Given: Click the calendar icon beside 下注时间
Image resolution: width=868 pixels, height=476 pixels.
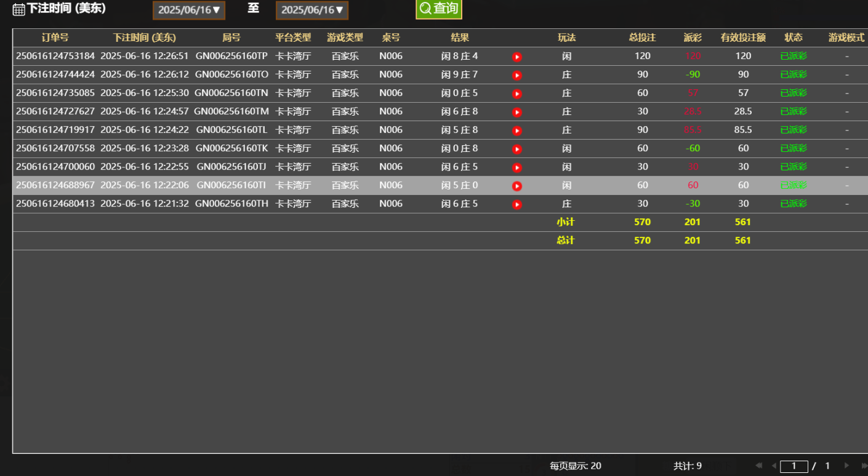Looking at the screenshot, I should pyautogui.click(x=19, y=9).
